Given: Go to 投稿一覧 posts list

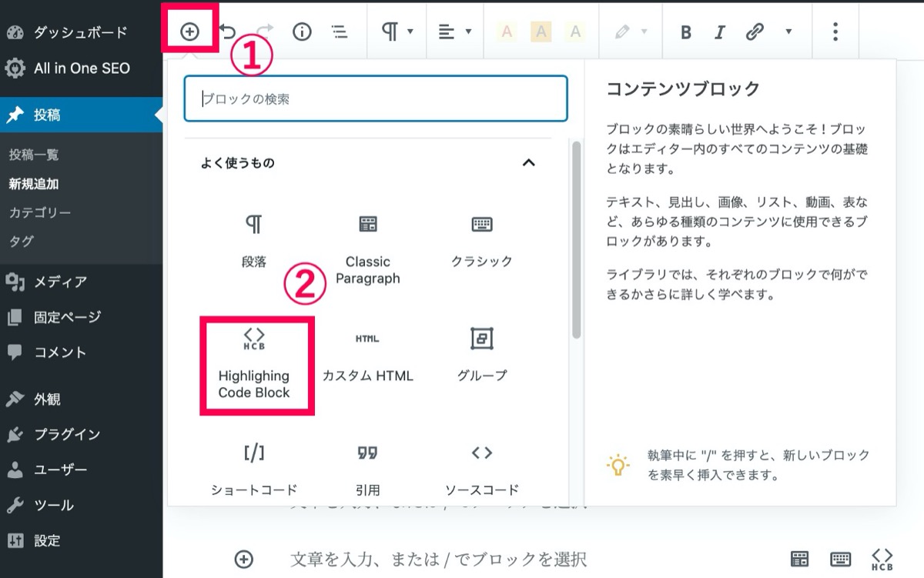Looking at the screenshot, I should (34, 155).
